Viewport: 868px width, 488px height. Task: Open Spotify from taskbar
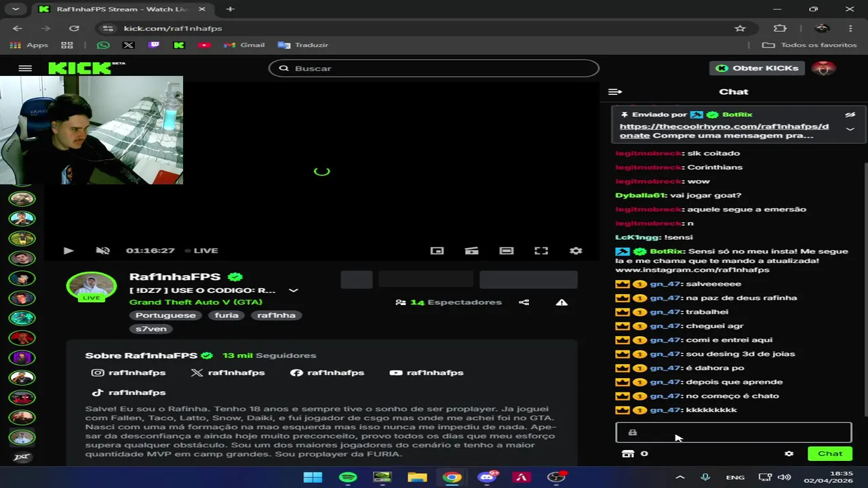(348, 477)
